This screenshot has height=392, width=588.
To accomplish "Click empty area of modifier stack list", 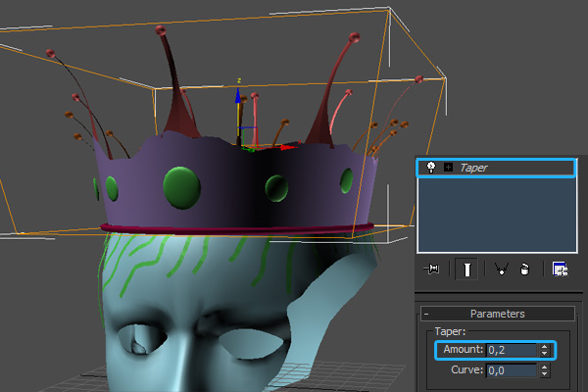I will [x=495, y=216].
